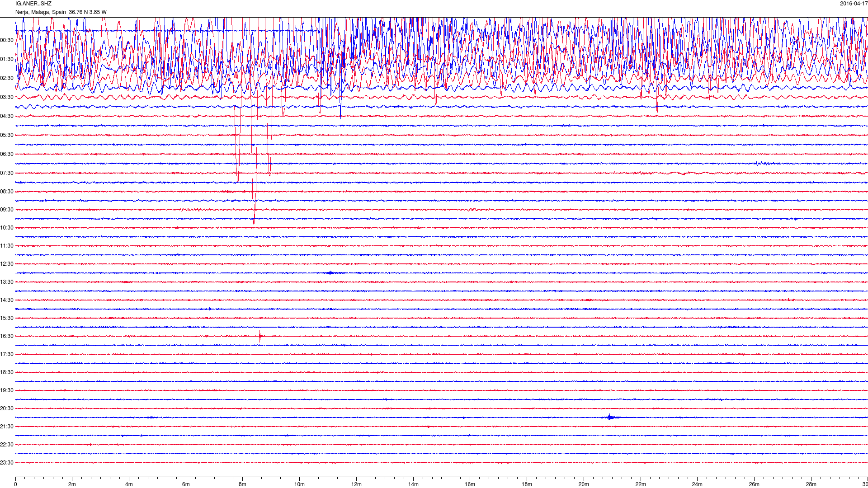Click the blue event burst on 13:00 trace
Screen dimensions: 868x488
(x=331, y=273)
